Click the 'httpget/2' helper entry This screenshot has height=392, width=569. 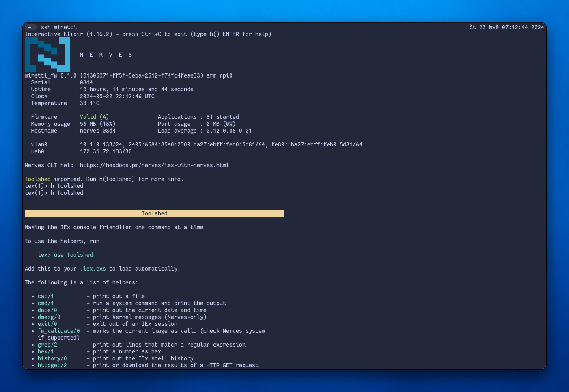pos(52,365)
